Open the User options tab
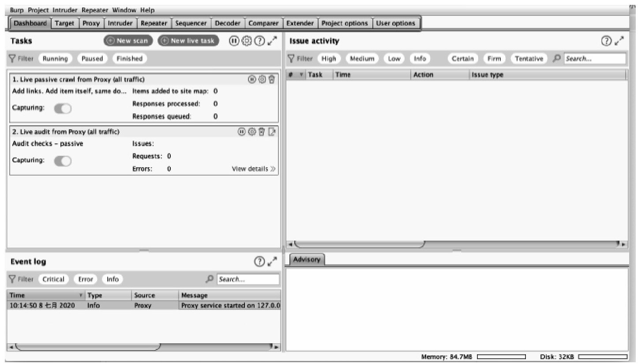The image size is (638, 364). pos(396,23)
